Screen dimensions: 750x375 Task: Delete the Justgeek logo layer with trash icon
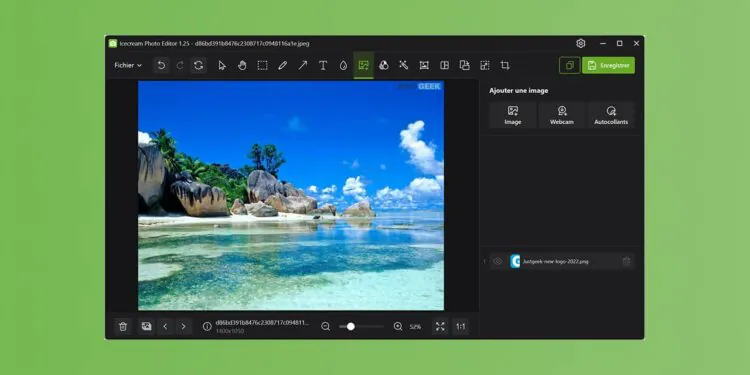pyautogui.click(x=627, y=261)
